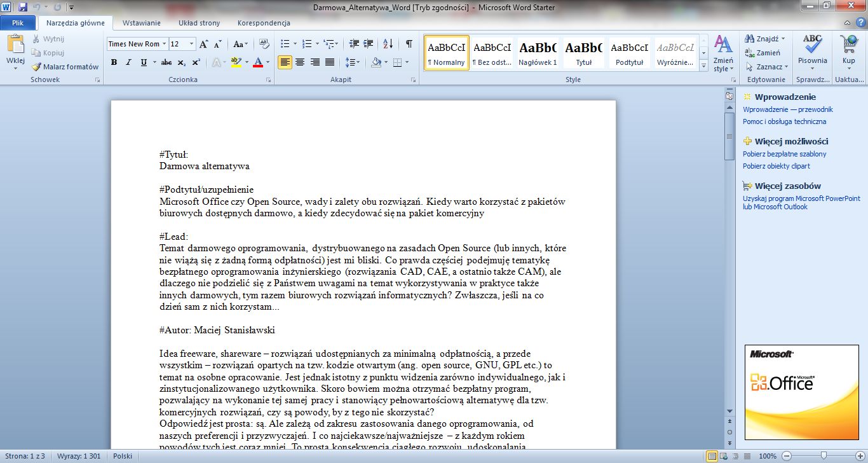The width and height of the screenshot is (868, 463).
Task: Apply the Tytuł style
Action: coord(583,52)
